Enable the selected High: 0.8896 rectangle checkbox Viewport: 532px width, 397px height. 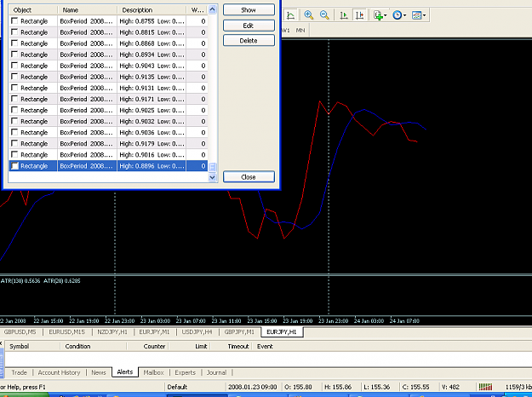(x=14, y=166)
